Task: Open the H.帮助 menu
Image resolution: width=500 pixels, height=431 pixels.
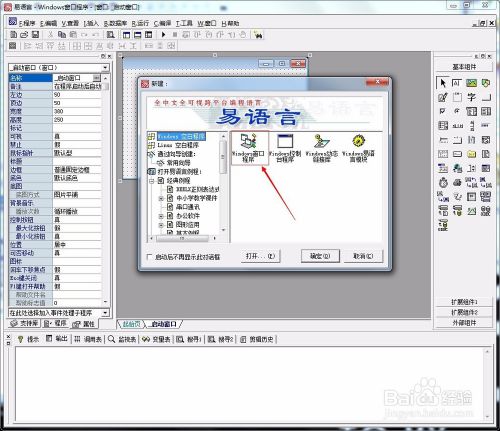Action: pyautogui.click(x=230, y=23)
